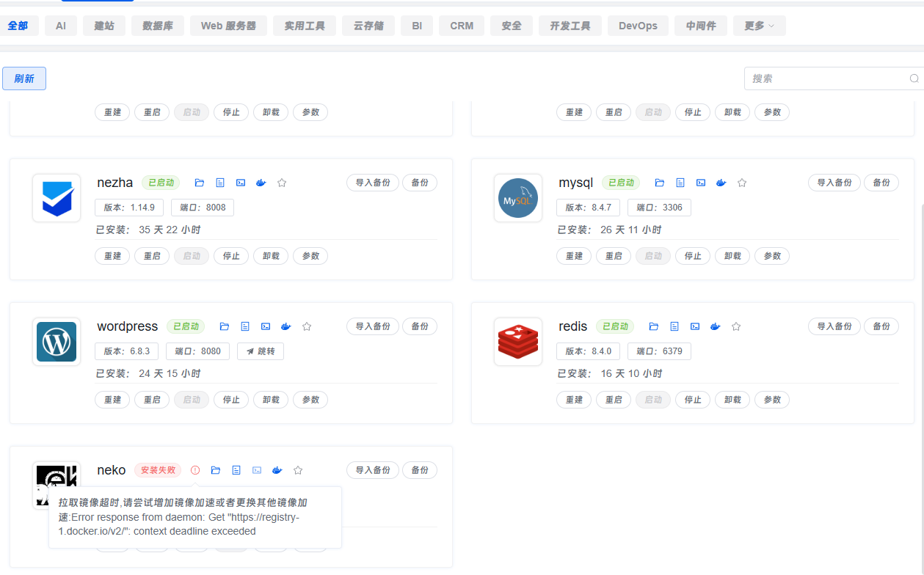Screen dimensions: 924x575
Task: Open the log file icon for neko
Action: (x=236, y=470)
